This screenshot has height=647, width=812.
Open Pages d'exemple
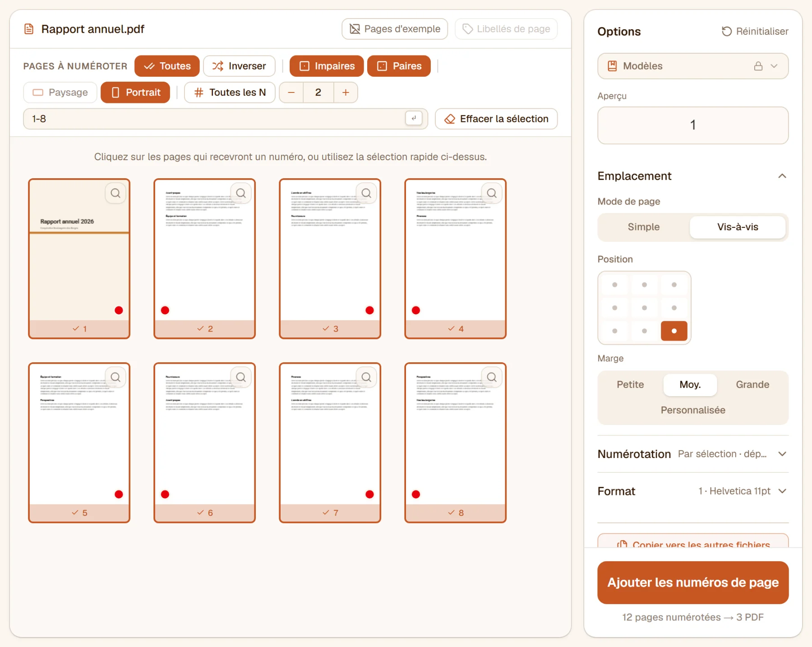coord(395,29)
